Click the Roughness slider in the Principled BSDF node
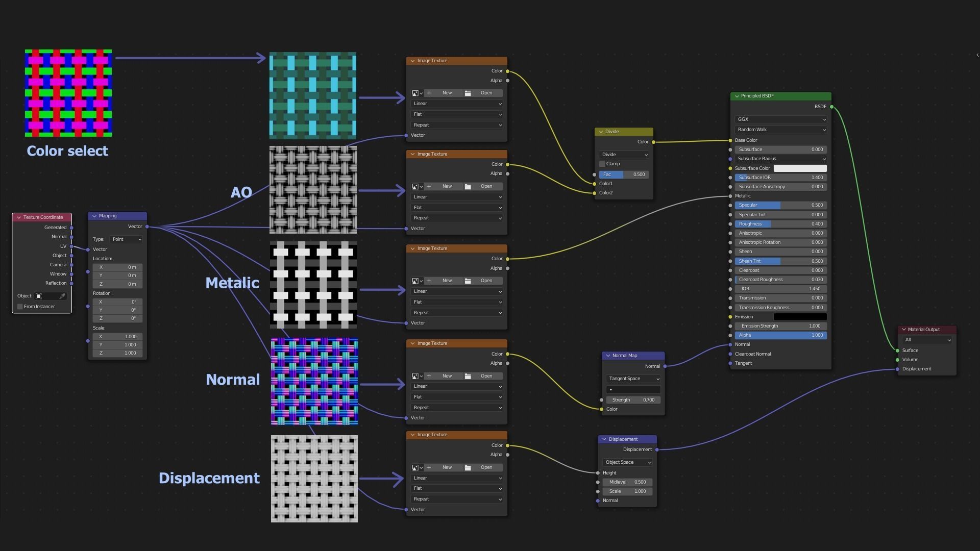The image size is (980, 551). 780,224
